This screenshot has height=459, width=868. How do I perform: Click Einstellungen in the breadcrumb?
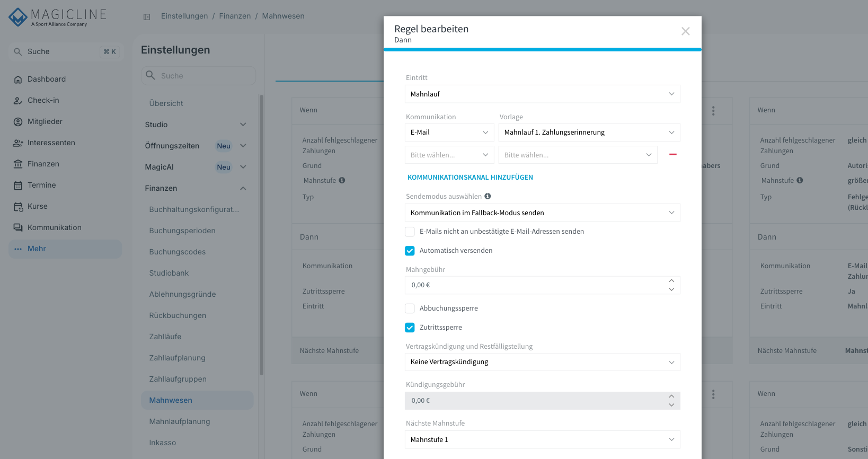click(x=184, y=16)
